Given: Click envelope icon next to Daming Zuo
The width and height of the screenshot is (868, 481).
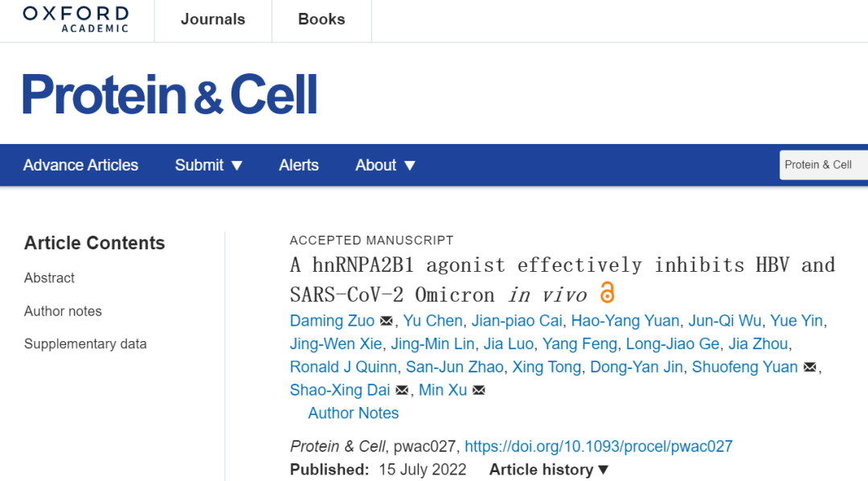Looking at the screenshot, I should (387, 321).
